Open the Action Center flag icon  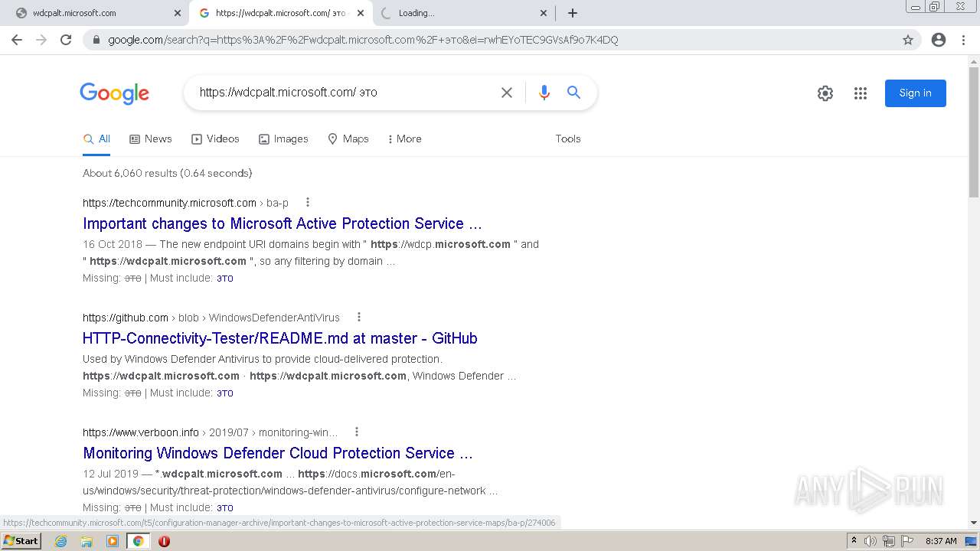point(906,541)
